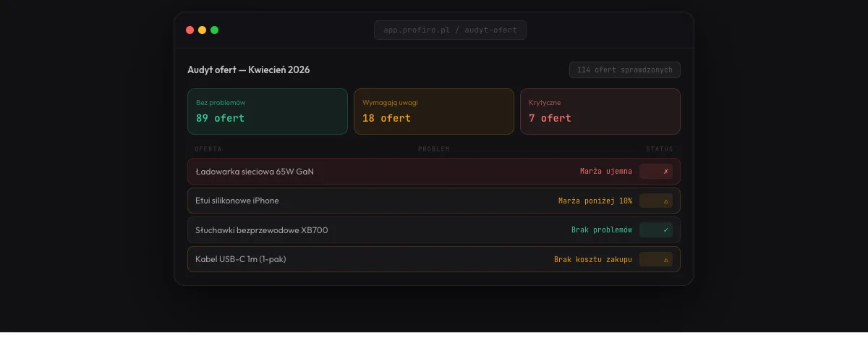The image size is (868, 362).
Task: Click the warning status icon for Kabel USB-C
Action: click(656, 259)
